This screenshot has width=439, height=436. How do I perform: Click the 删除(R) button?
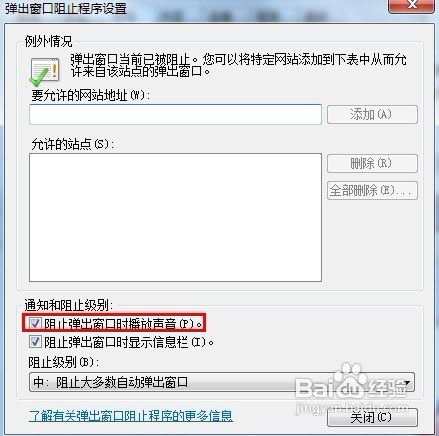(372, 163)
